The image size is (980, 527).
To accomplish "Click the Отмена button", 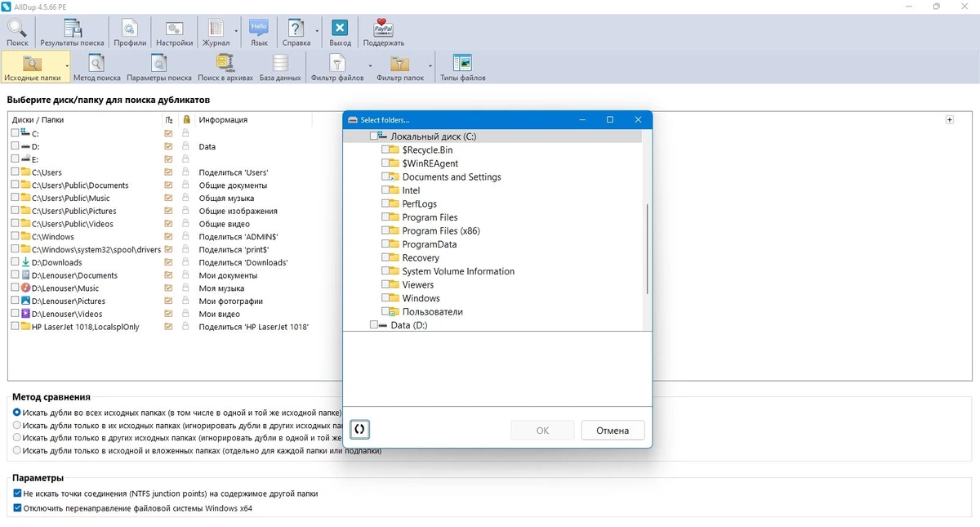I will (x=612, y=431).
